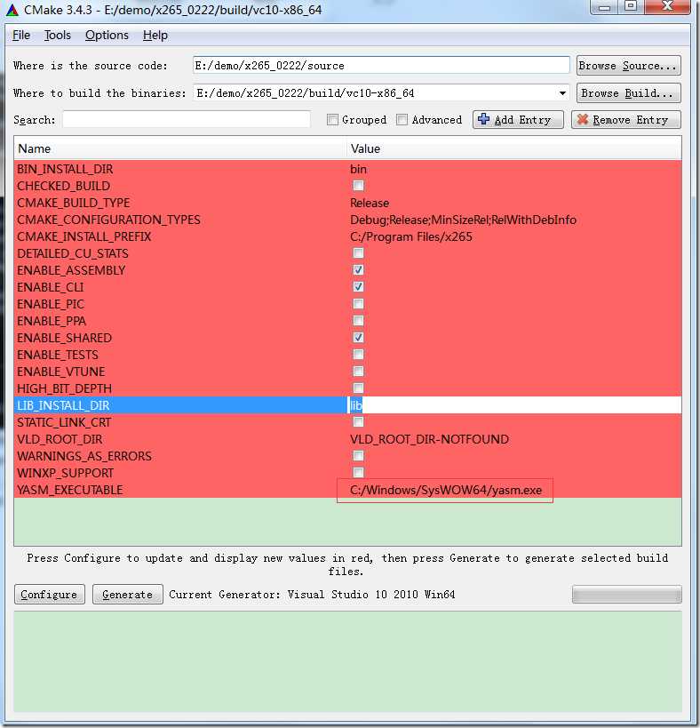
Task: Click 'C:/Program Files/x265' value
Action: (411, 236)
